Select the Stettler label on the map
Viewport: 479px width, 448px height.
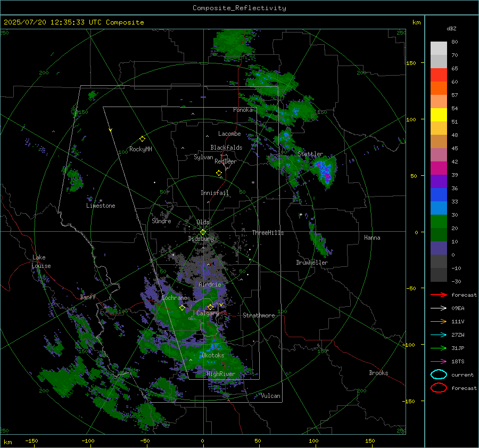pyautogui.click(x=310, y=154)
